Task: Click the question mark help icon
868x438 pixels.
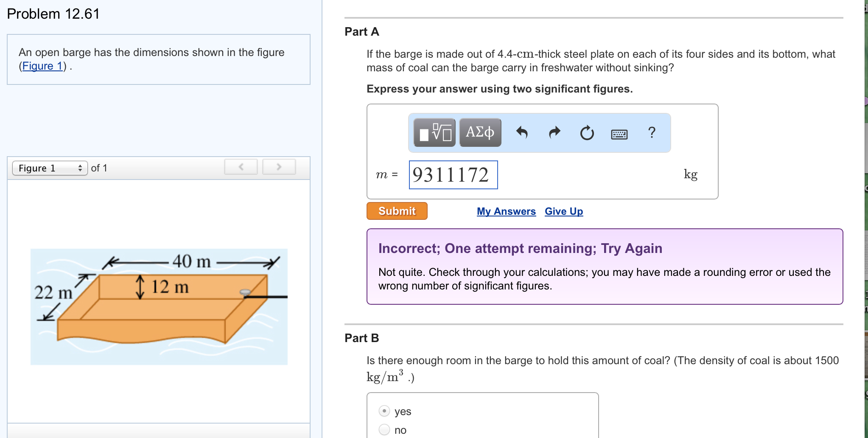Action: tap(651, 132)
